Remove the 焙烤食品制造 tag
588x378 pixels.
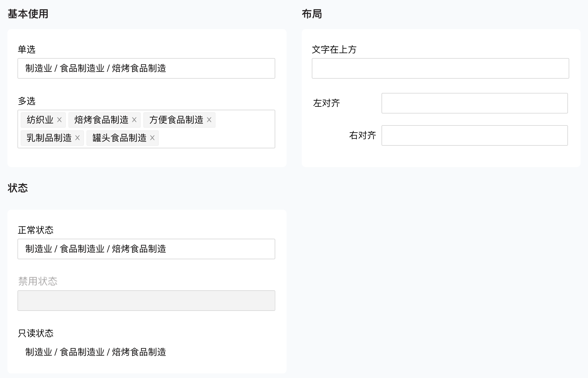(134, 120)
